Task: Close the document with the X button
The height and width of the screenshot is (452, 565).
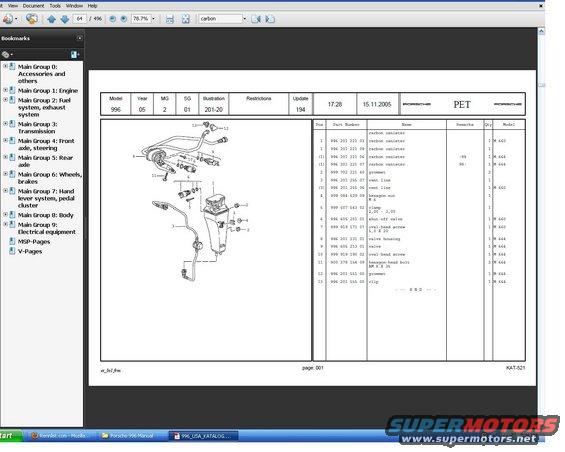Action: click(x=541, y=6)
